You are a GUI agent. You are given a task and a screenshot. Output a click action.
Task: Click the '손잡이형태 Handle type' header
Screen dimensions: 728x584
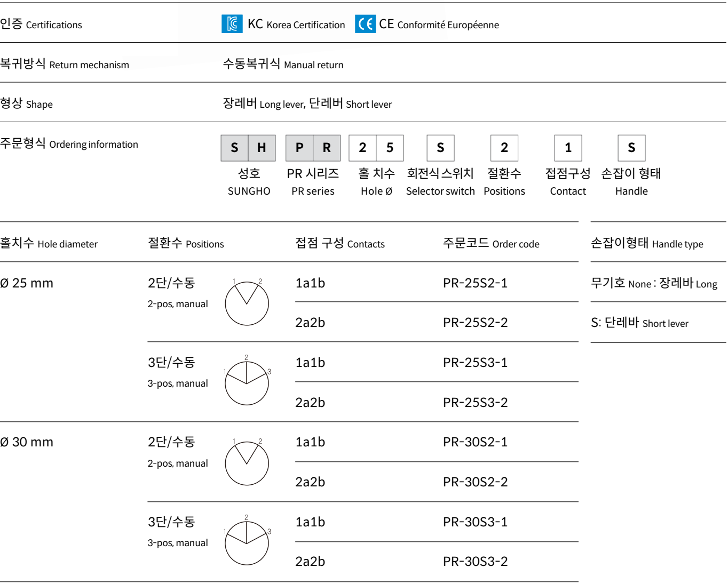pos(647,243)
